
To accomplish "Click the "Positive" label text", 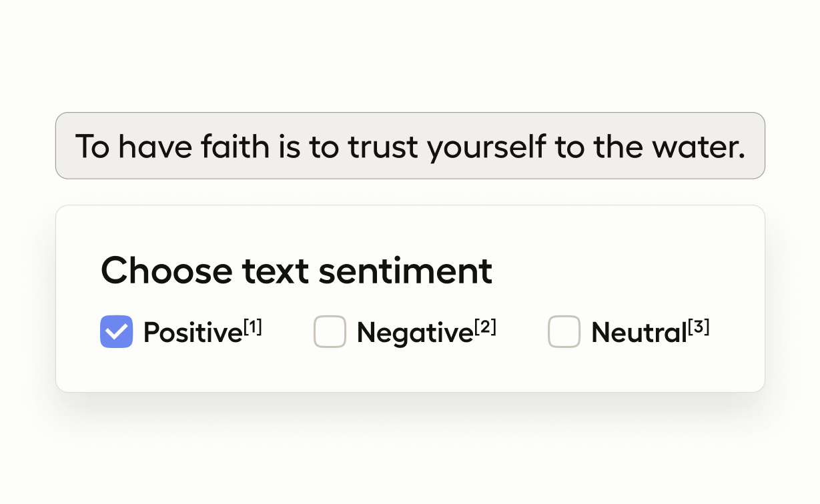I will coord(192,332).
